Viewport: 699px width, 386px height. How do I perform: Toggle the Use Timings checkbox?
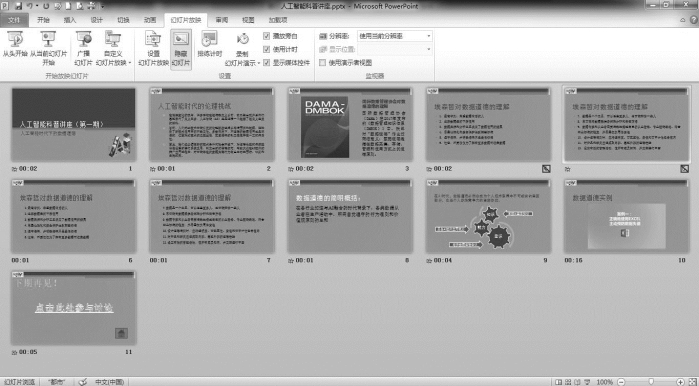point(267,49)
